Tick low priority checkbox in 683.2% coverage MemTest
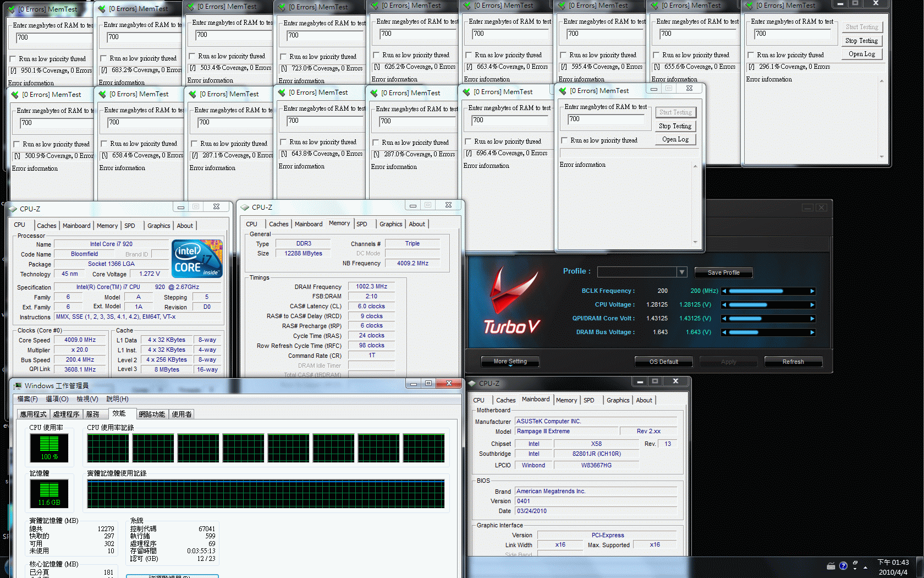The height and width of the screenshot is (578, 924). pyautogui.click(x=103, y=58)
